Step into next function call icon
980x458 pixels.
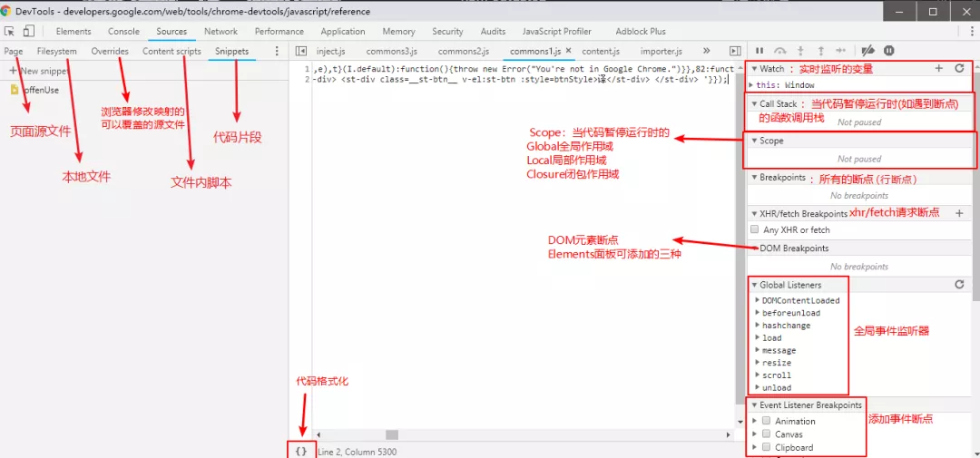click(800, 51)
